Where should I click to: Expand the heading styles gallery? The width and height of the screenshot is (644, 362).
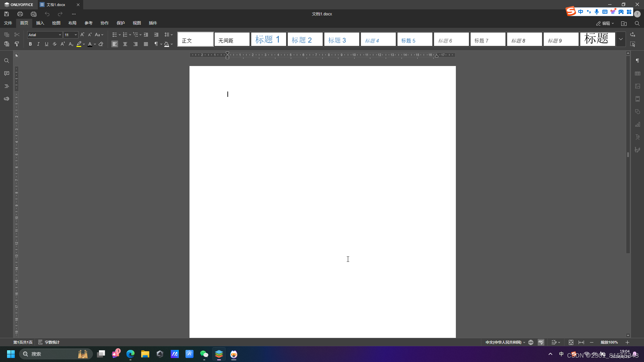(x=621, y=39)
